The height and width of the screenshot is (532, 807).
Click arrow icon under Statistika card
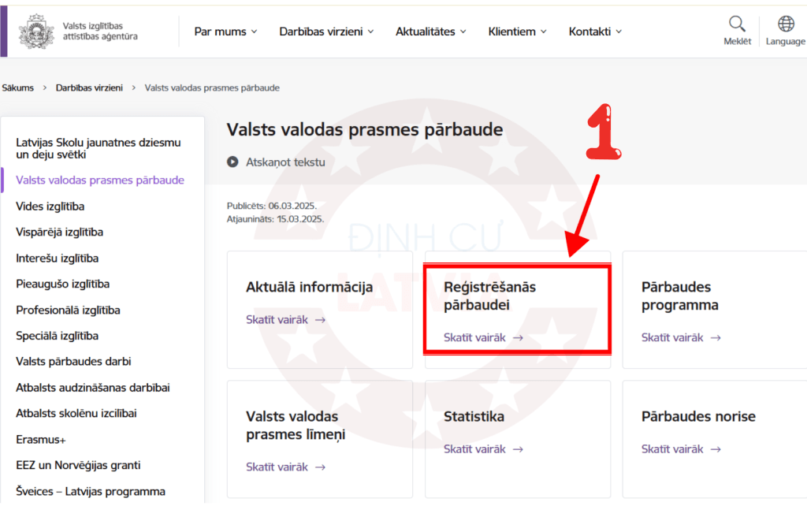pyautogui.click(x=518, y=449)
